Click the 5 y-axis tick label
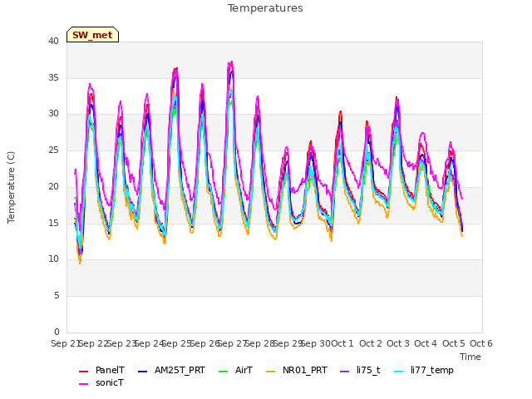The image size is (532, 399). 57,296
